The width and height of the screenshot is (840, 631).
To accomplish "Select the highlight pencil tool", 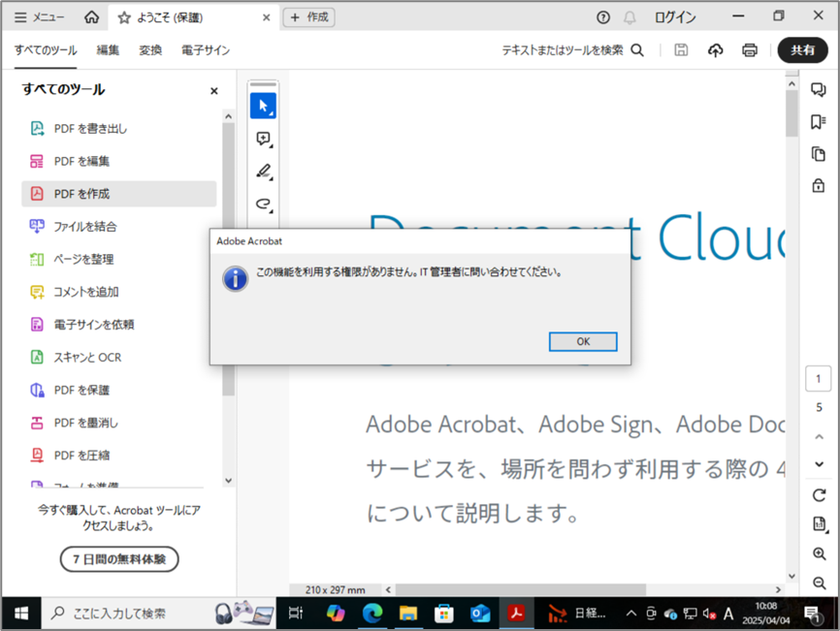I will point(264,172).
